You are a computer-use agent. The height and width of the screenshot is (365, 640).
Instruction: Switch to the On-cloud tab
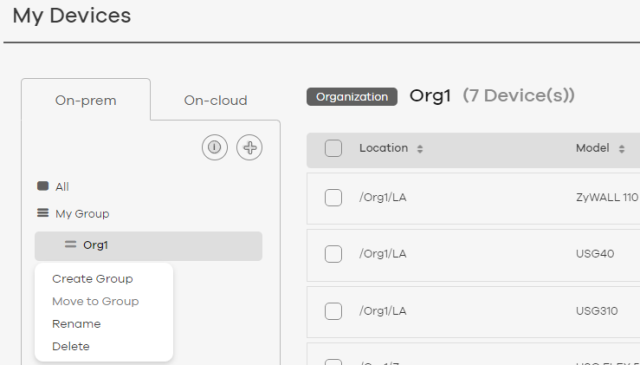(216, 100)
